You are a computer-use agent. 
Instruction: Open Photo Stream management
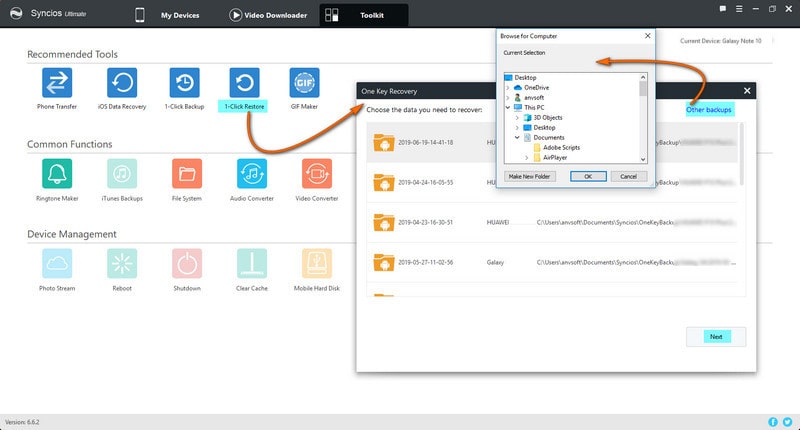(57, 263)
